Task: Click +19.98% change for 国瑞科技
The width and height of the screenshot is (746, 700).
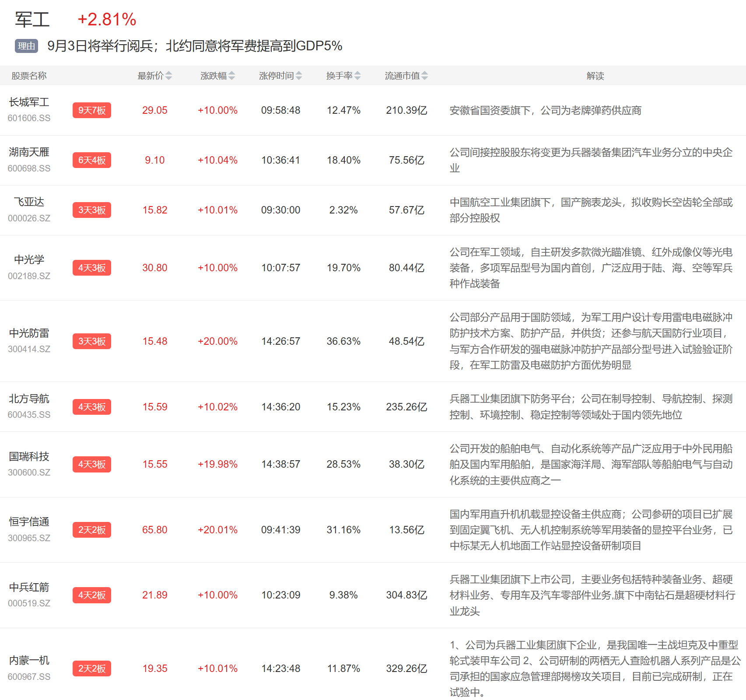Action: point(217,464)
